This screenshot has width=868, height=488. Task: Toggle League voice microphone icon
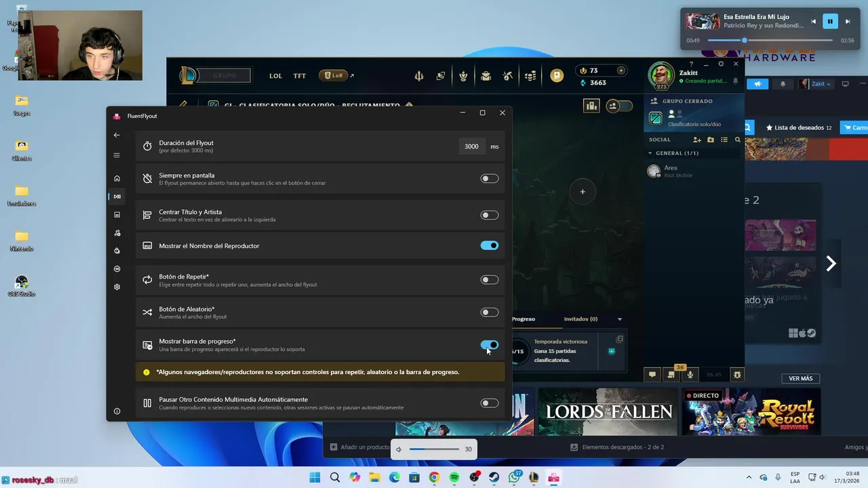coord(690,374)
